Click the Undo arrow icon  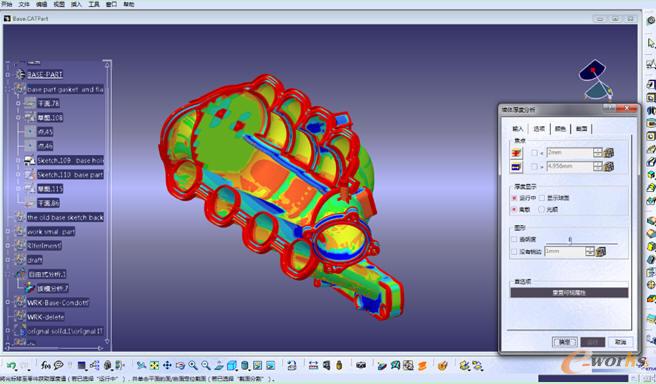11,366
